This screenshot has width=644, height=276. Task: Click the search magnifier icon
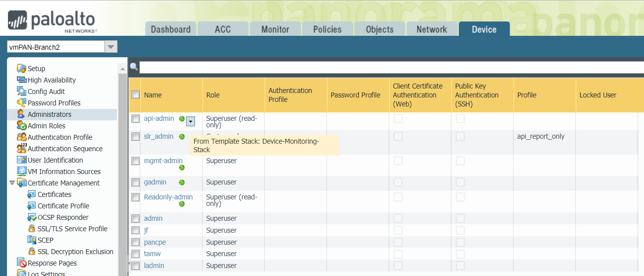(134, 67)
